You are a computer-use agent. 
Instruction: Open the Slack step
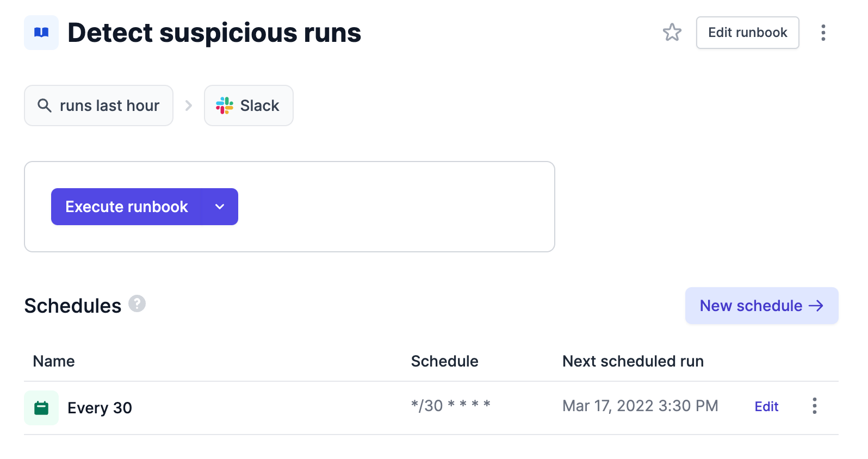tap(249, 106)
